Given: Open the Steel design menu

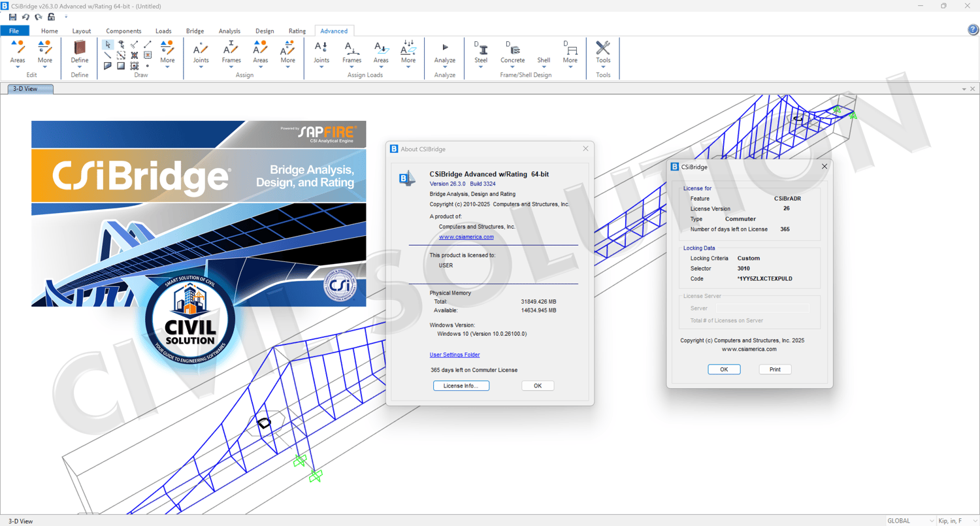Looking at the screenshot, I should [481, 54].
